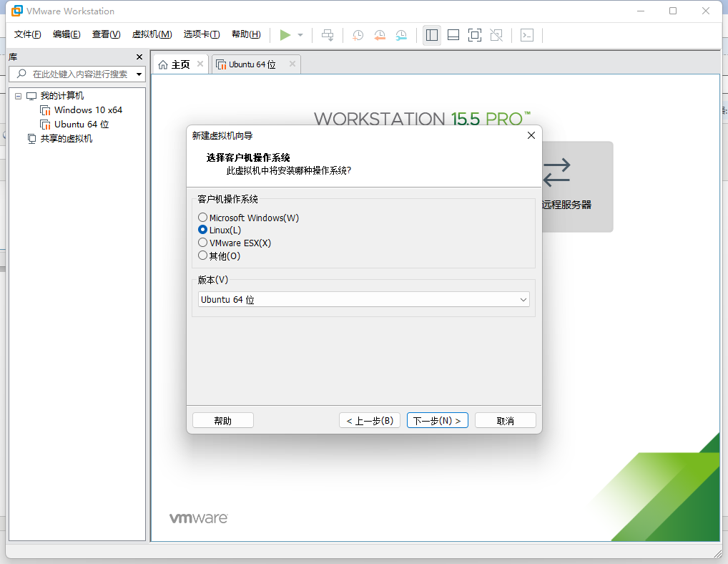The image size is (728, 564).
Task: Open the power options dropdown arrow beside play
Action: 300,35
